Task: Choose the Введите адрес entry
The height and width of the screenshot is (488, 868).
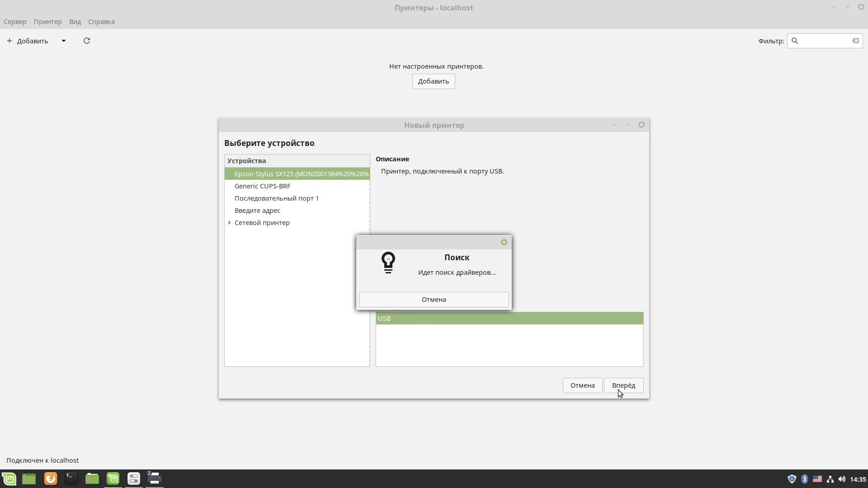Action: click(x=257, y=211)
